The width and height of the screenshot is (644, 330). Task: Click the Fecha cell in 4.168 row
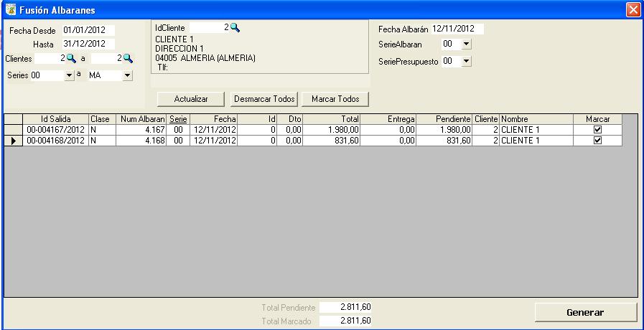click(x=213, y=141)
